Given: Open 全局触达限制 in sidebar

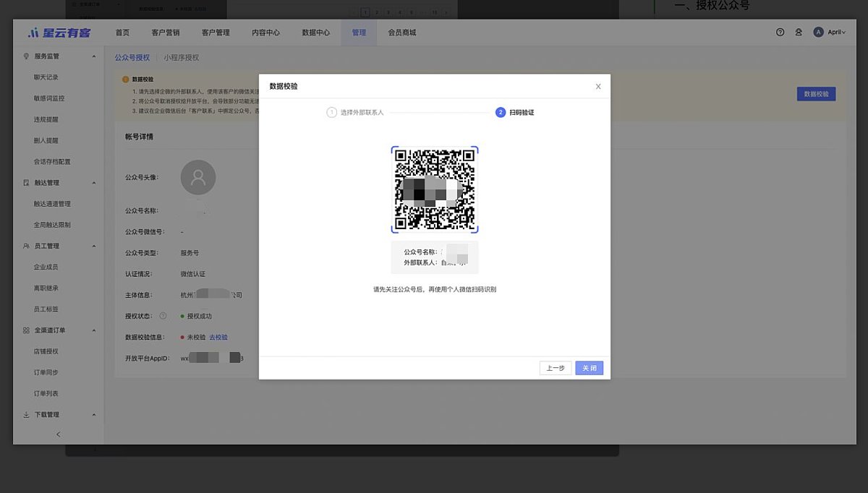Looking at the screenshot, I should point(52,225).
